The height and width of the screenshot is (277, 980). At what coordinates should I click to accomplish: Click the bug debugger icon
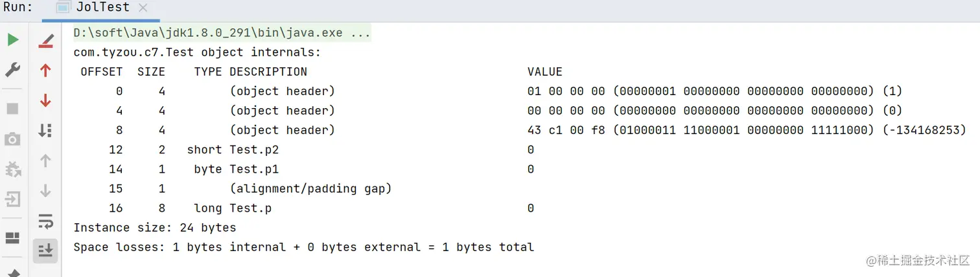coord(13,170)
